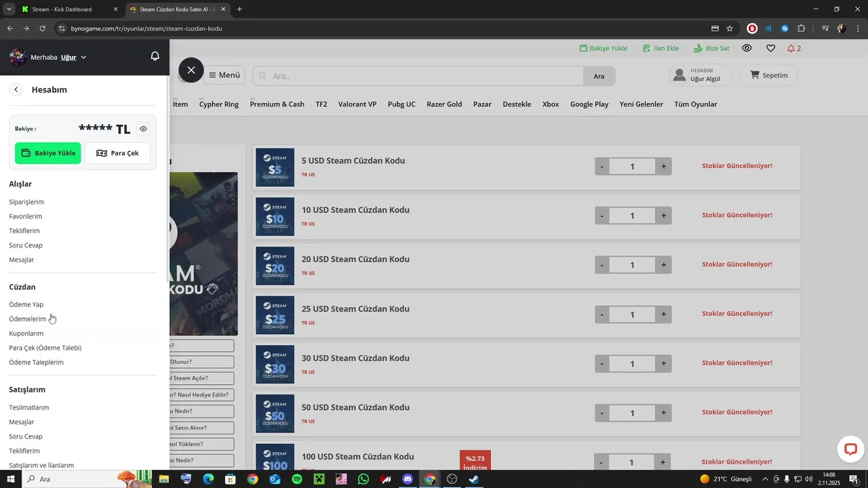
Task: Increase quantity for 20 USD Steam code
Action: point(663,265)
